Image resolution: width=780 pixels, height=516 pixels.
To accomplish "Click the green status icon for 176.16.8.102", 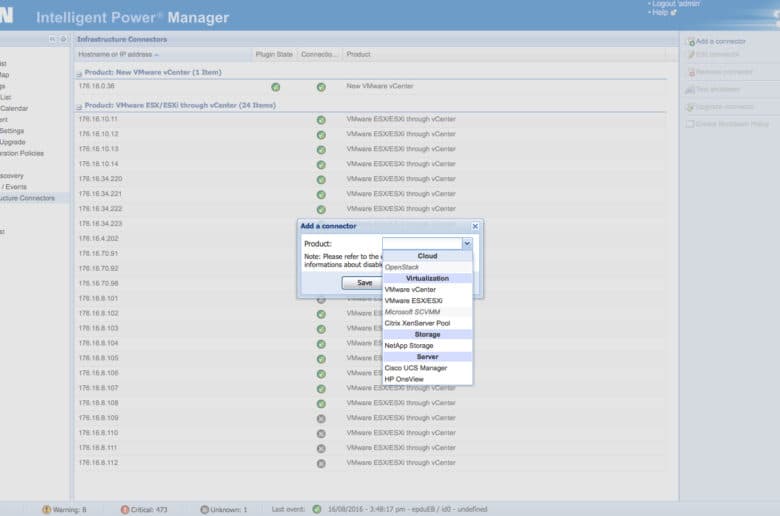I will point(321,314).
